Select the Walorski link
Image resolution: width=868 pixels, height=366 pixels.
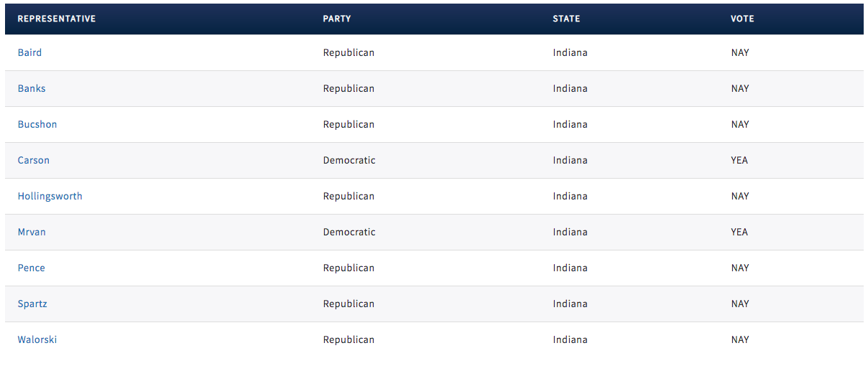point(37,339)
